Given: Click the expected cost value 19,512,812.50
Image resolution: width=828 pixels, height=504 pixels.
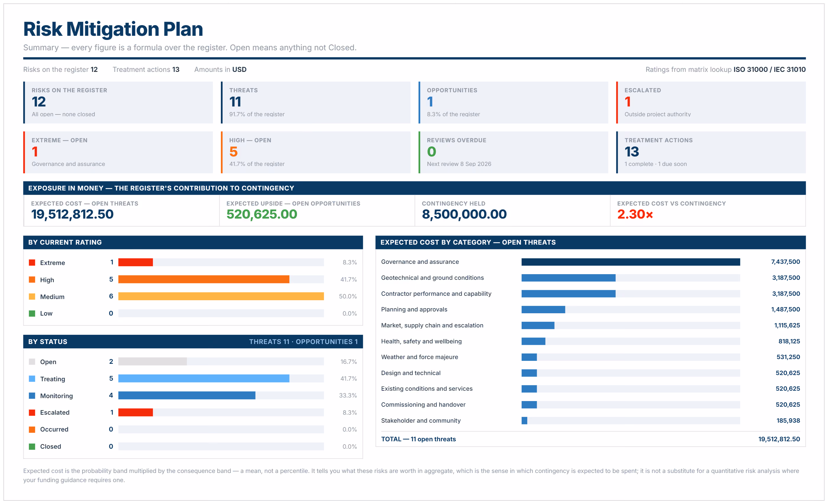Looking at the screenshot, I should (72, 214).
